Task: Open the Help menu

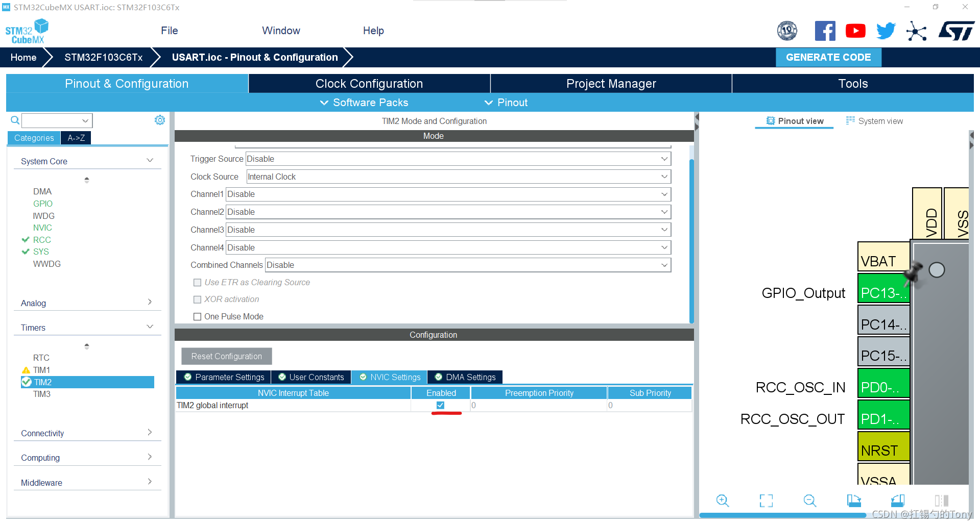Action: click(373, 31)
